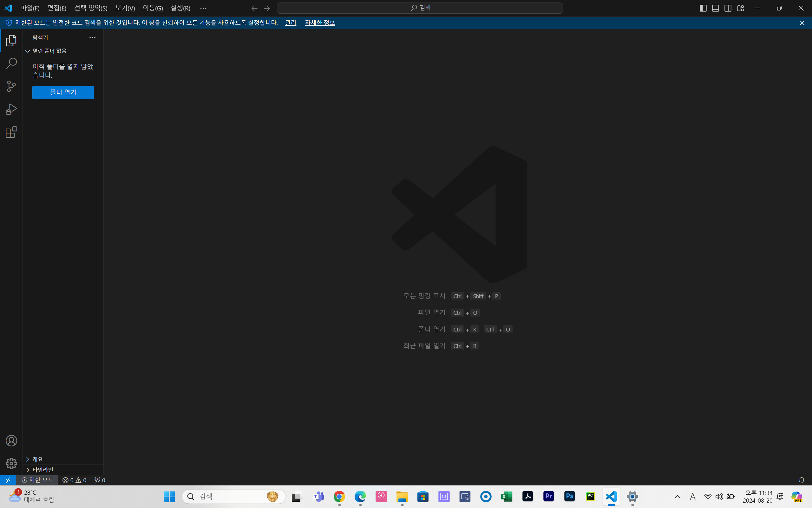Click the forwarded ports status indicator
Image resolution: width=812 pixels, height=508 pixels.
coord(100,480)
